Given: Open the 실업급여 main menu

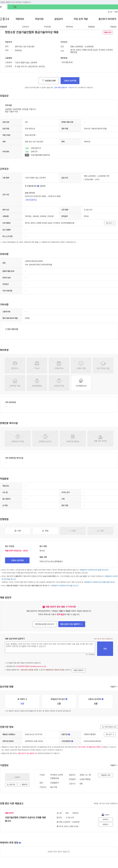Looking at the screenshot, I should click(x=59, y=19).
